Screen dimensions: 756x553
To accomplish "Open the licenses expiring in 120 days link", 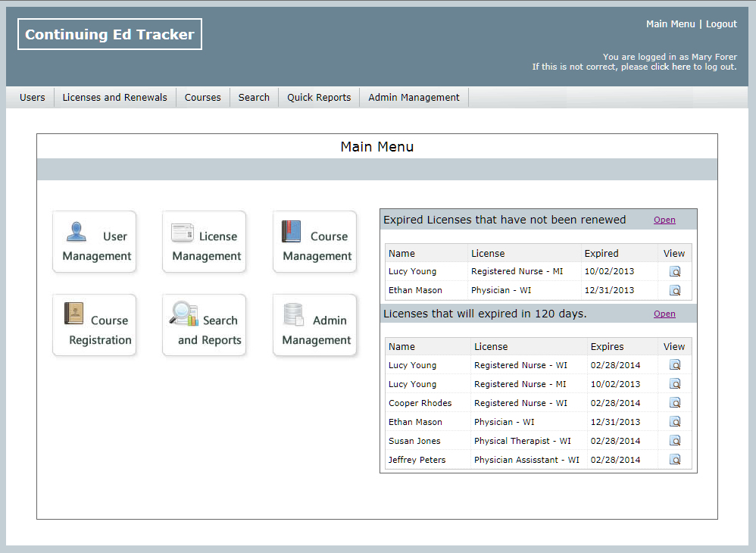I will click(664, 314).
